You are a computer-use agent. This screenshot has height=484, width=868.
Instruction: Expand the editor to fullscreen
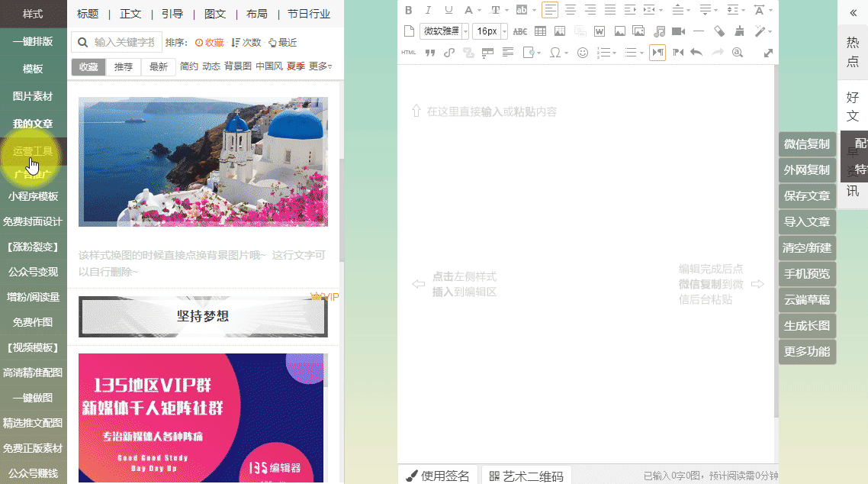coord(768,53)
